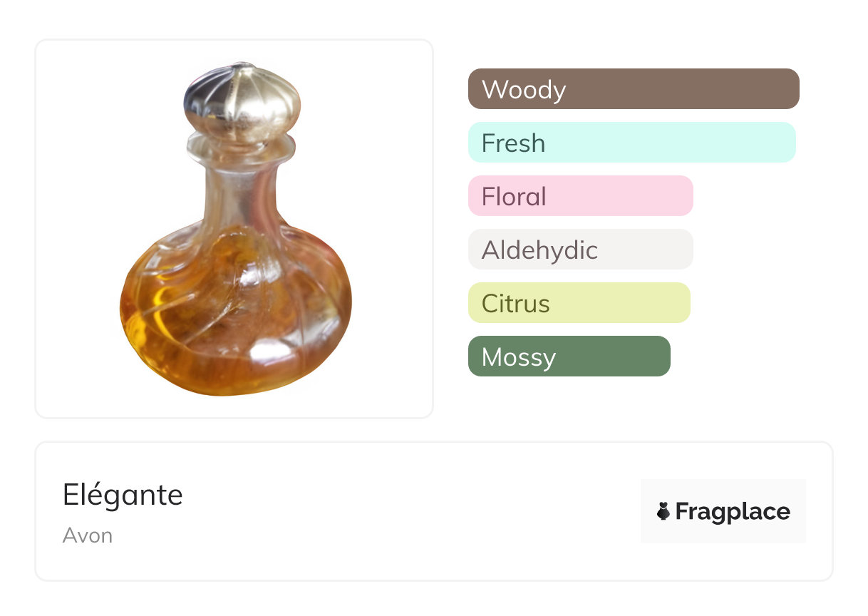The image size is (868, 616).
Task: Click the word Woody label
Action: pyautogui.click(x=524, y=90)
